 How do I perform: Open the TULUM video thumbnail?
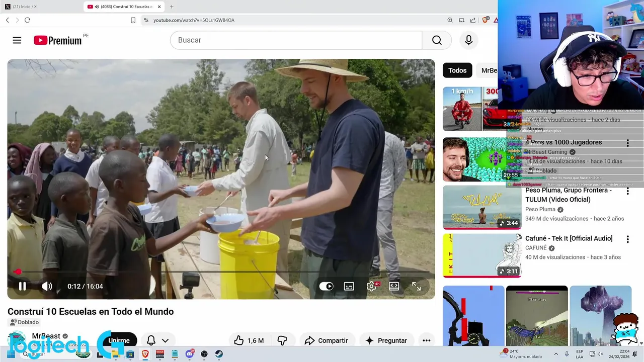point(481,208)
